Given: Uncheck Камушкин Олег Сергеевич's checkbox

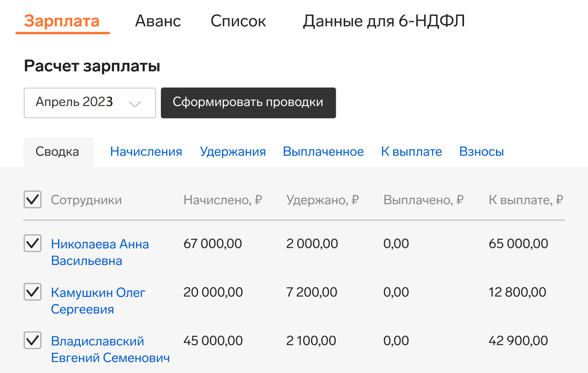Looking at the screenshot, I should pyautogui.click(x=32, y=292).
